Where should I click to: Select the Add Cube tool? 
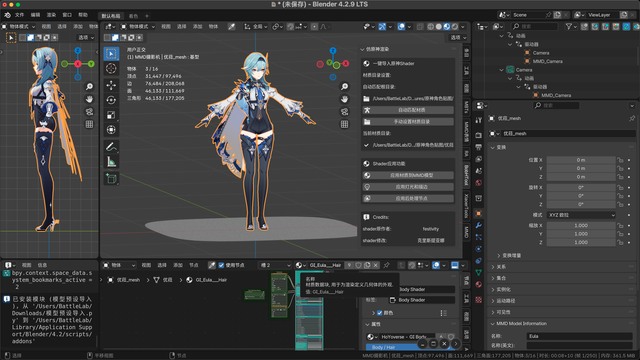111,178
